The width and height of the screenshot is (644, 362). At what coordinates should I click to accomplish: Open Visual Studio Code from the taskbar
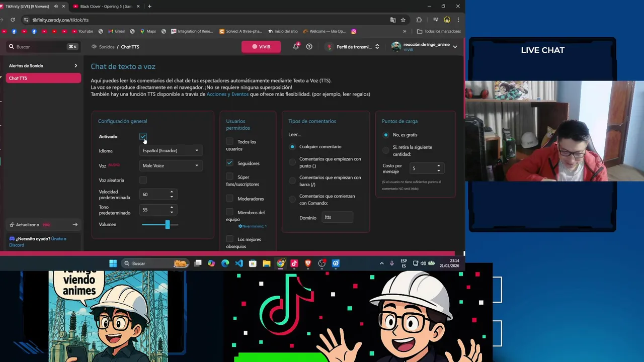[239, 263]
